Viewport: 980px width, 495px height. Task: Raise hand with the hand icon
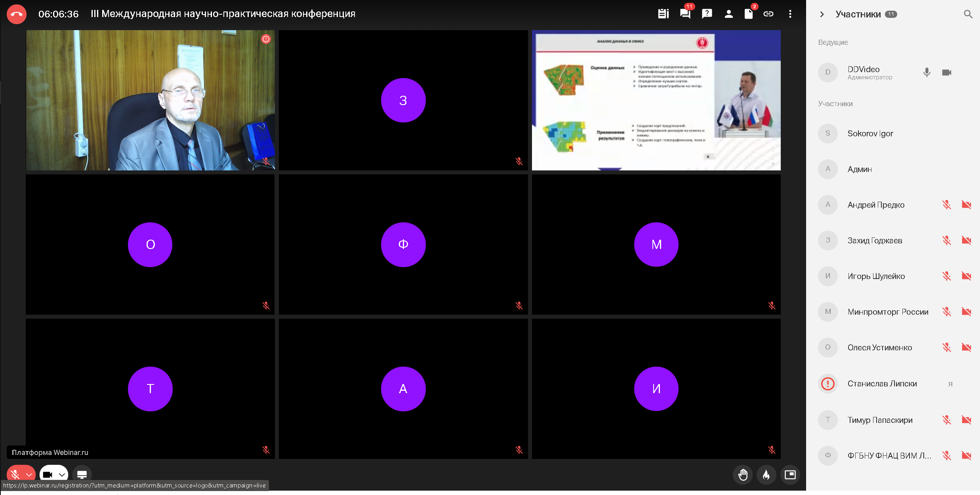743,474
